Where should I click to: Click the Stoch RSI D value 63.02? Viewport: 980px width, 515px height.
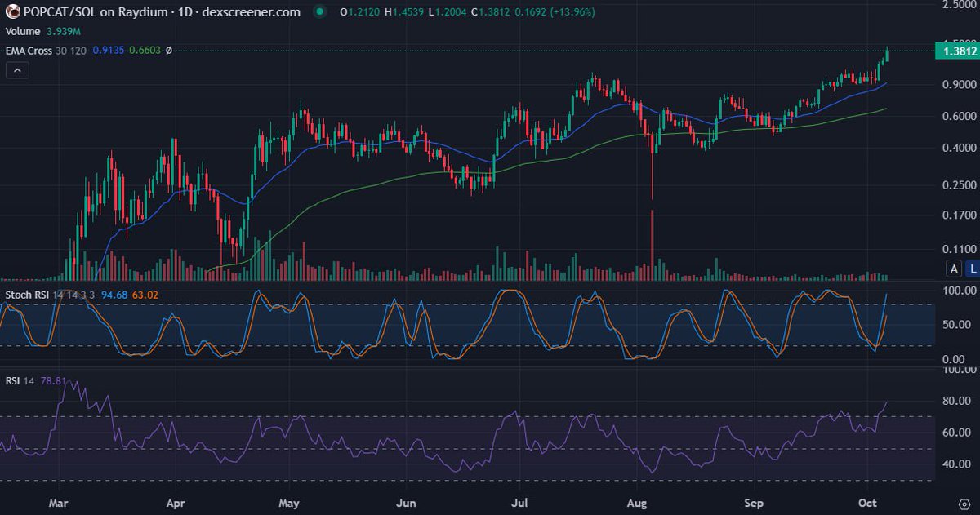pyautogui.click(x=146, y=294)
